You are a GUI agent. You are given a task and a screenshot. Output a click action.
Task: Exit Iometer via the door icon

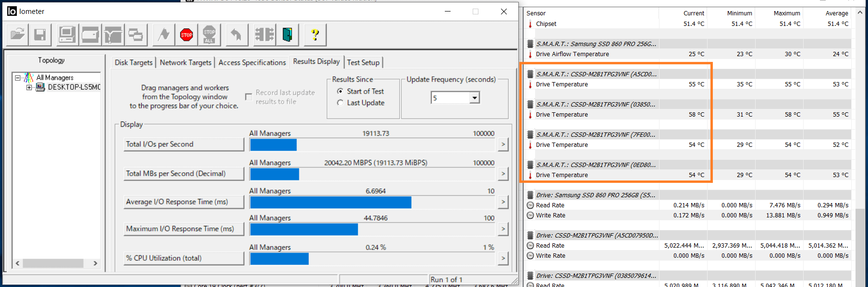(x=287, y=35)
